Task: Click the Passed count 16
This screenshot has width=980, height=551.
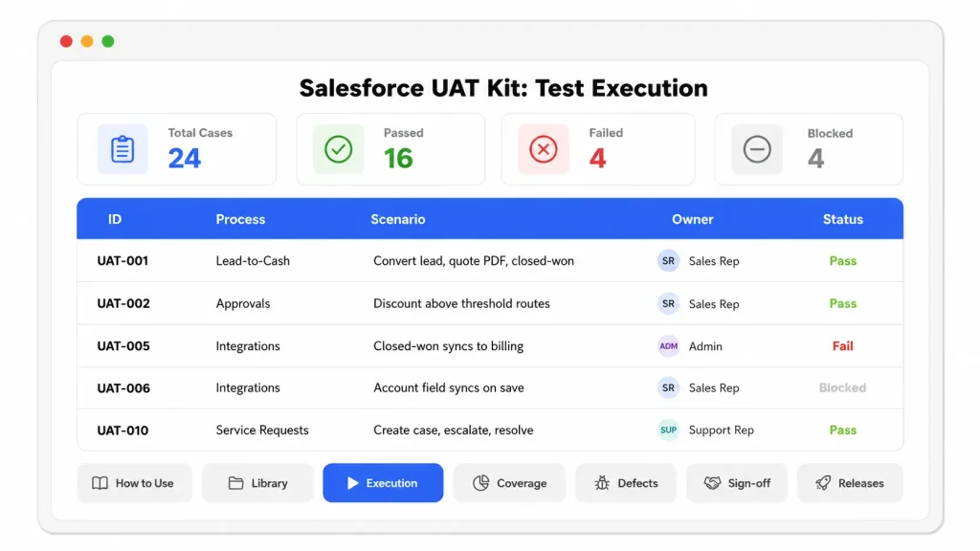Action: click(398, 158)
